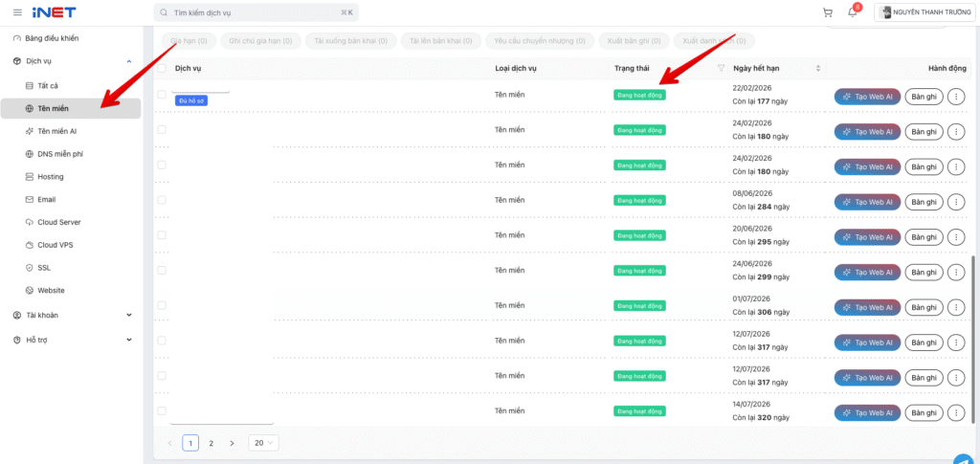The image size is (980, 464).
Task: Click the Trạng thái filter icon
Action: point(722,69)
